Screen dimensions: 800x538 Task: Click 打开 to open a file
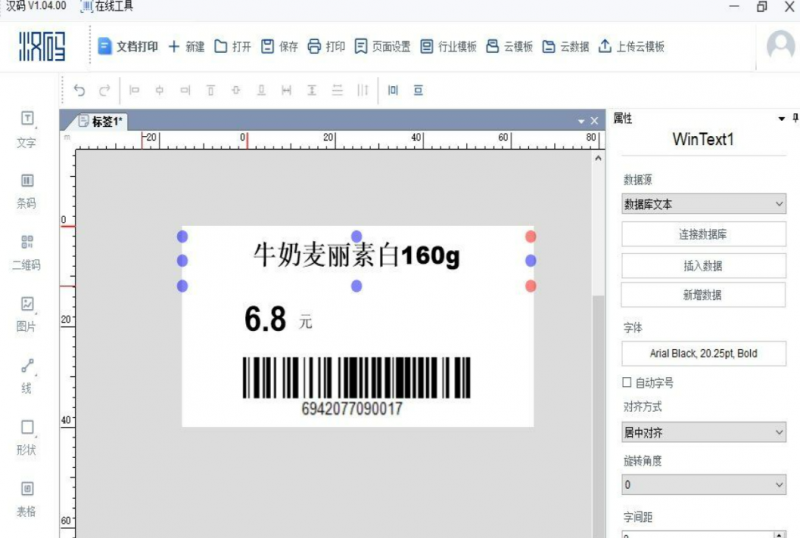(x=233, y=46)
